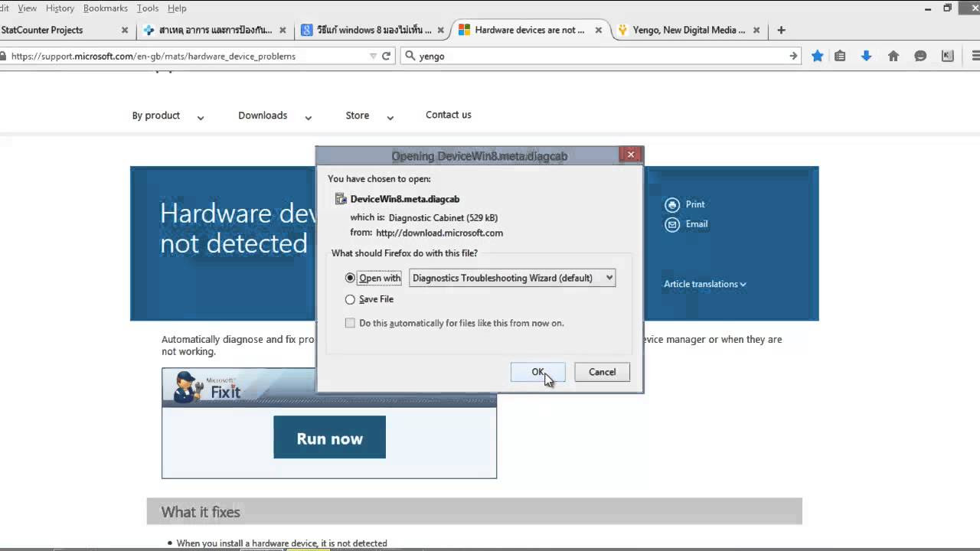980x551 pixels.
Task: Expand the Store menu
Action: pyautogui.click(x=369, y=116)
